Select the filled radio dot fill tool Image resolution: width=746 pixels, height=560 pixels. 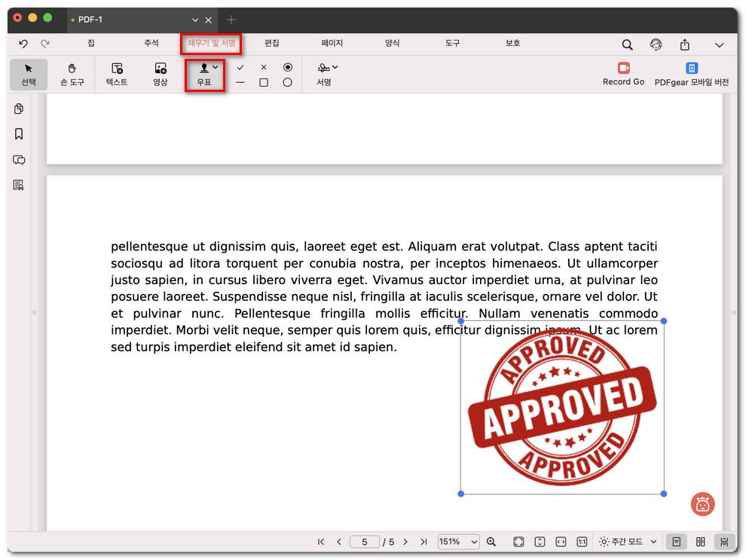click(x=287, y=67)
